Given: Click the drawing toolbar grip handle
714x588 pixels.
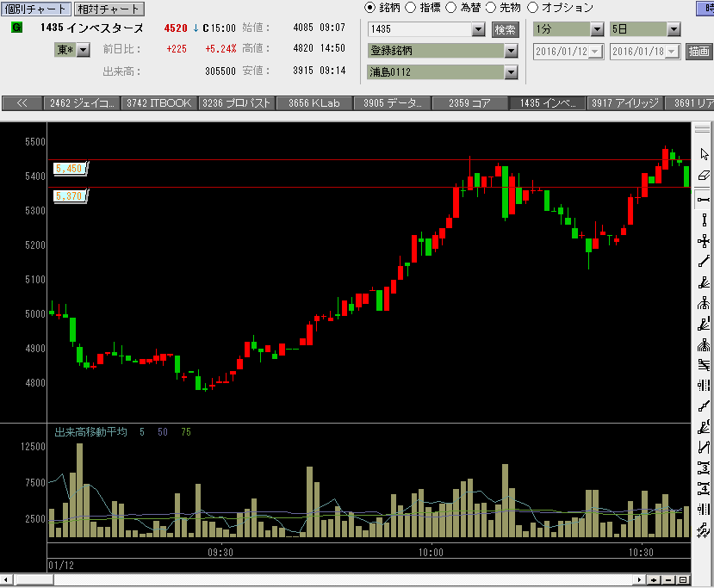Looking at the screenshot, I should point(702,129).
